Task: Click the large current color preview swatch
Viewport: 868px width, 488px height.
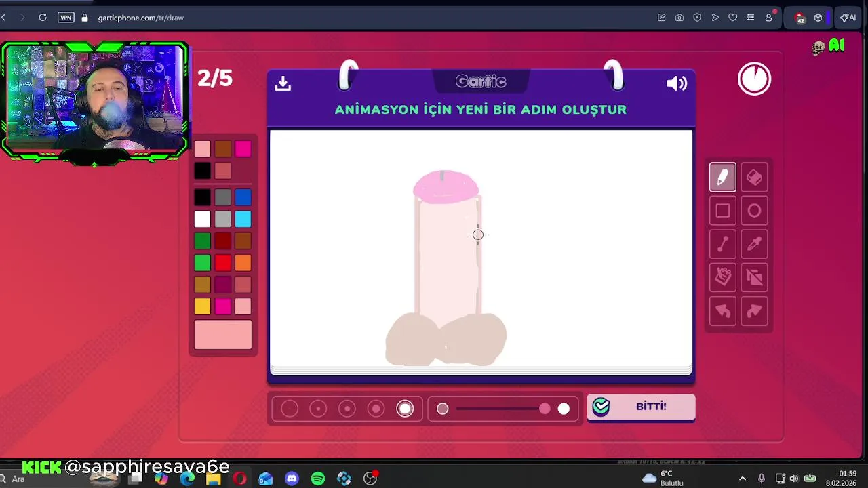Action: point(223,335)
